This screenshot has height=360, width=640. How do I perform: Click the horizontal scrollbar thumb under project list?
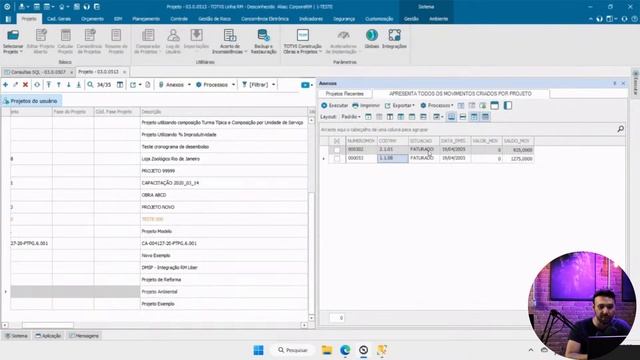[48, 325]
